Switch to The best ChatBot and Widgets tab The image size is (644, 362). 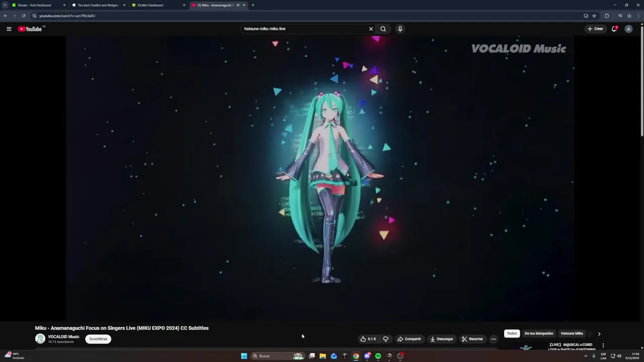[x=98, y=5]
